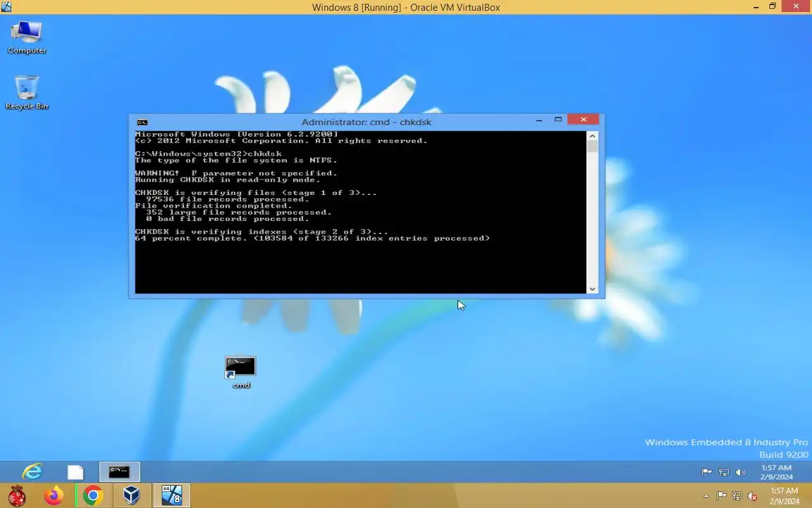Maximize the Administrator cmd window
The width and height of the screenshot is (812, 508).
tap(558, 119)
